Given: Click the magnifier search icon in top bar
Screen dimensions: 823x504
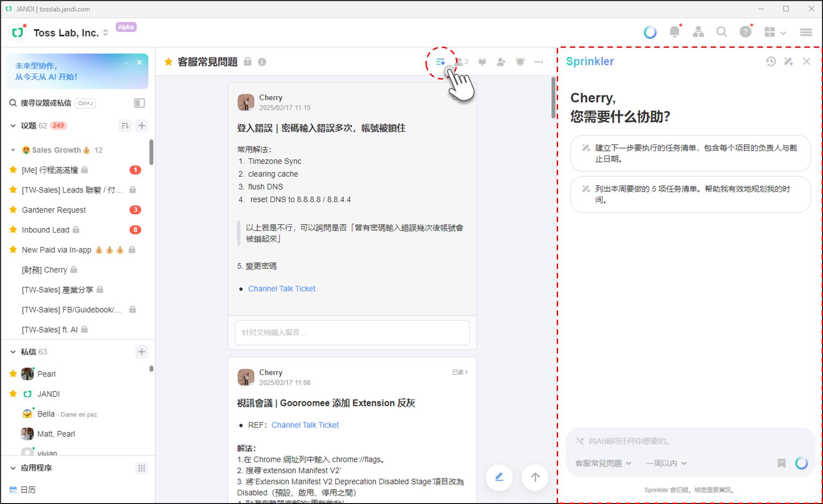Looking at the screenshot, I should click(x=722, y=32).
